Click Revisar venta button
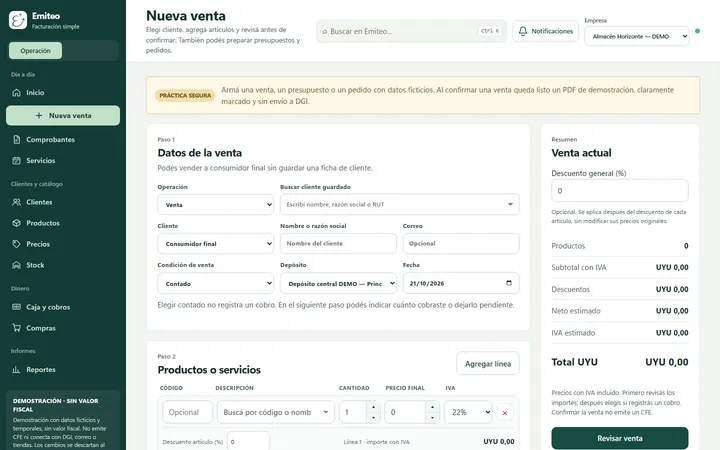 (x=620, y=439)
